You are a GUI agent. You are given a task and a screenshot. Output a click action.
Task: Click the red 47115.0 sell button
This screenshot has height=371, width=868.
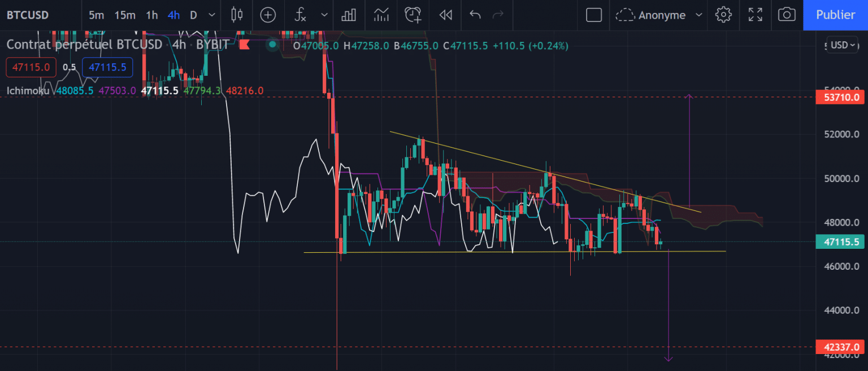coord(31,67)
